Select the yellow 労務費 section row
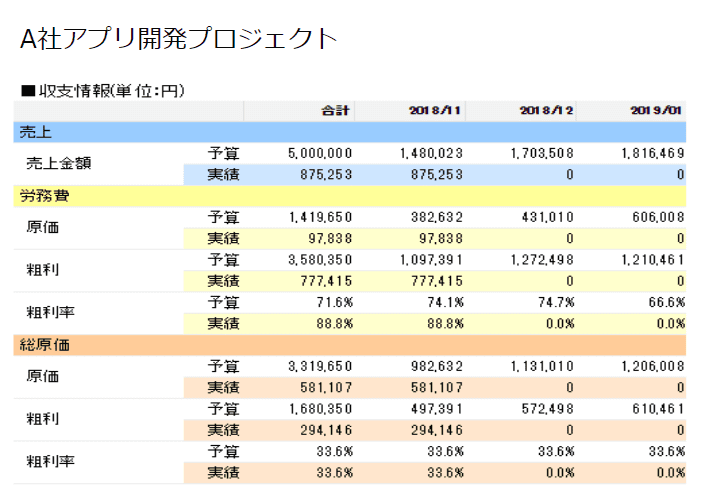The image size is (709, 500). pyautogui.click(x=350, y=196)
